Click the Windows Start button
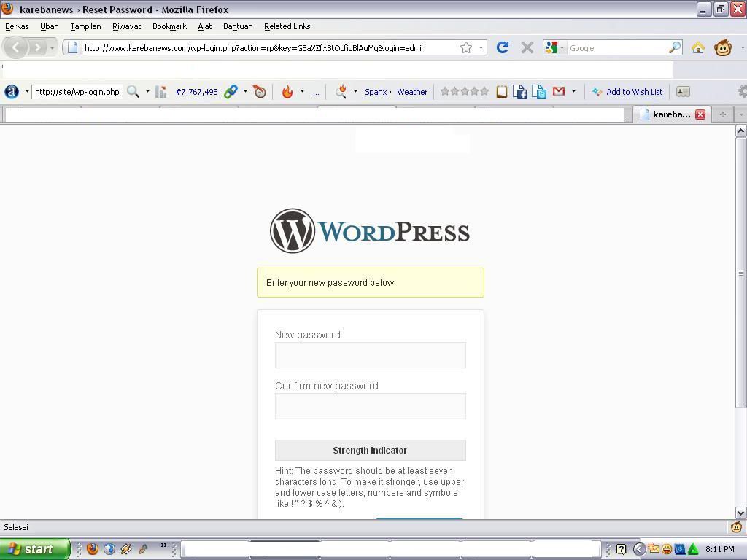This screenshot has width=747, height=560. 34,549
